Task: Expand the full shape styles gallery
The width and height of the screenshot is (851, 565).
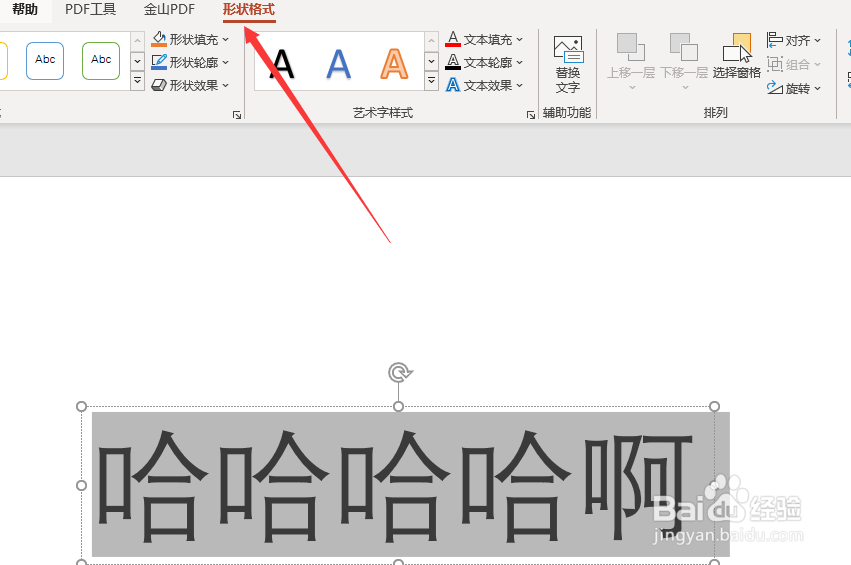Action: (x=138, y=81)
